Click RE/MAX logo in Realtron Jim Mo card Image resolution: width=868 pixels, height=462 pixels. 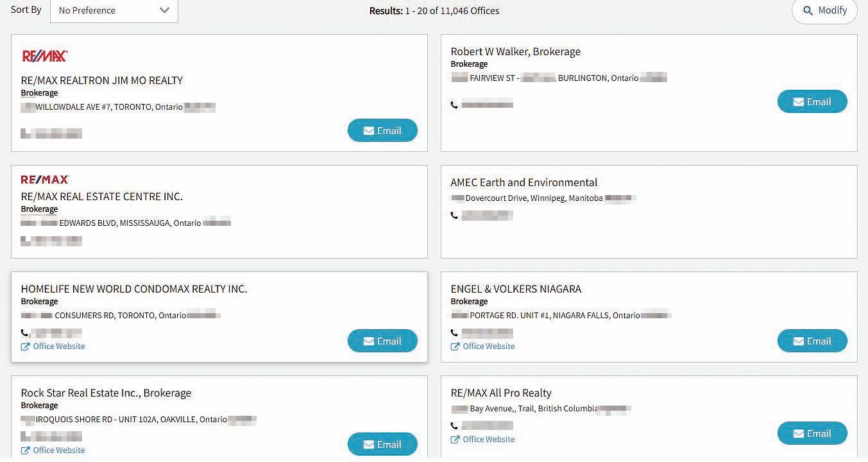point(44,56)
